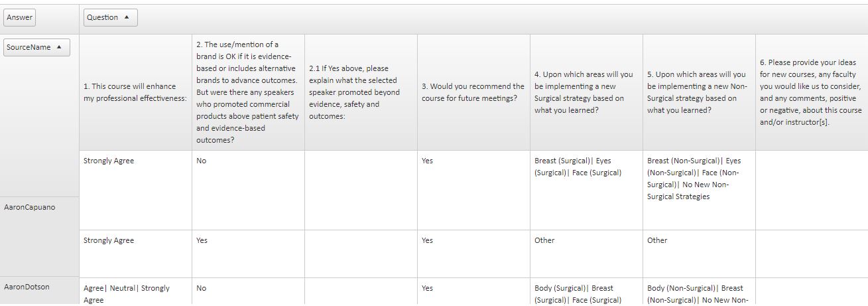Select the 'Yes' cell under brand promotion question

pyautogui.click(x=249, y=254)
